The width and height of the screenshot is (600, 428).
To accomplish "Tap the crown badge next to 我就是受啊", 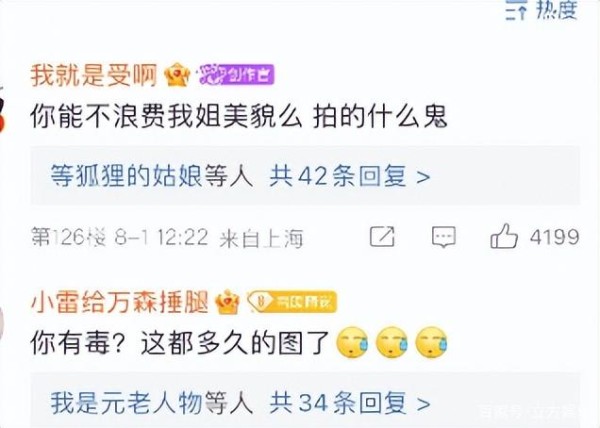I will [x=177, y=75].
